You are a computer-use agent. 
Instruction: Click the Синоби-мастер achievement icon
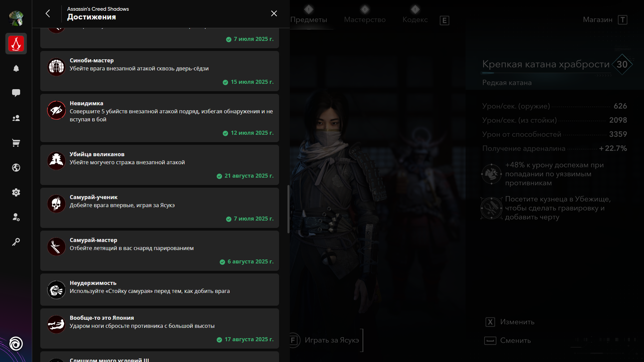[56, 67]
